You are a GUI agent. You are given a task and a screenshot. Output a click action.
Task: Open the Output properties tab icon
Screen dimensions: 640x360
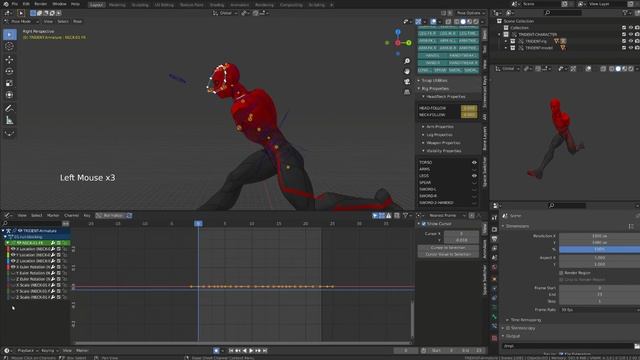tap(494, 239)
